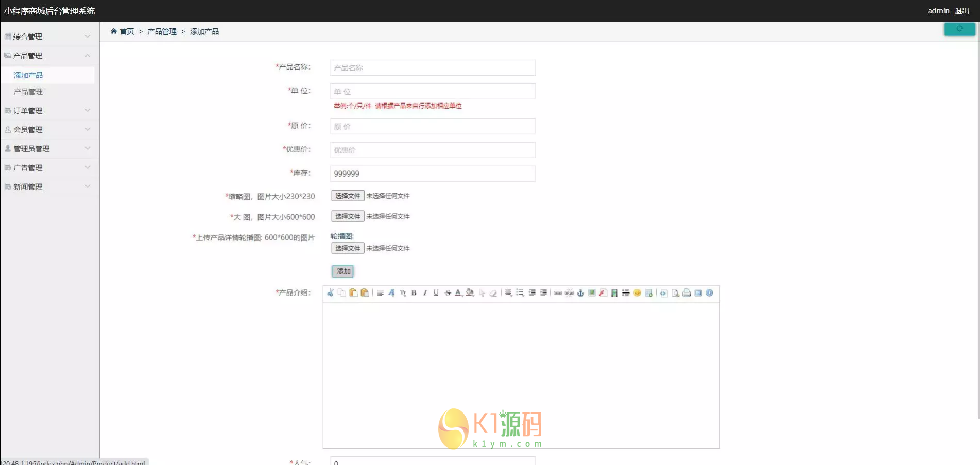Toggle strikethrough formatting in the editor
This screenshot has height=465, width=980.
tap(448, 293)
